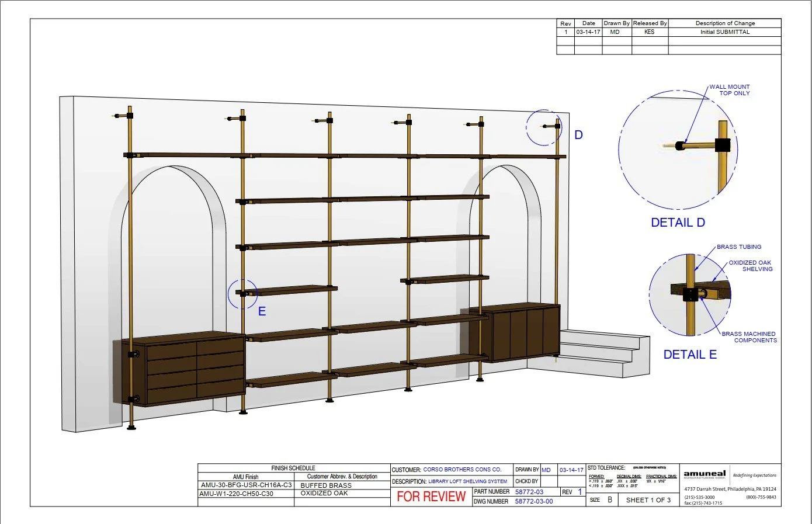This screenshot has width=812, height=524.
Task: Select the FINISH SCHEDULE table header
Action: click(x=293, y=468)
